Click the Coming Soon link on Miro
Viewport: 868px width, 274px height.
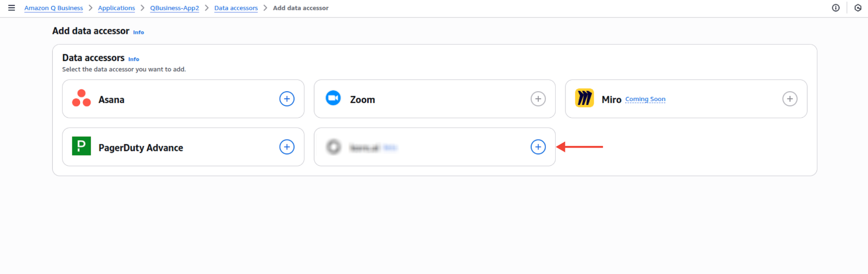pos(645,99)
